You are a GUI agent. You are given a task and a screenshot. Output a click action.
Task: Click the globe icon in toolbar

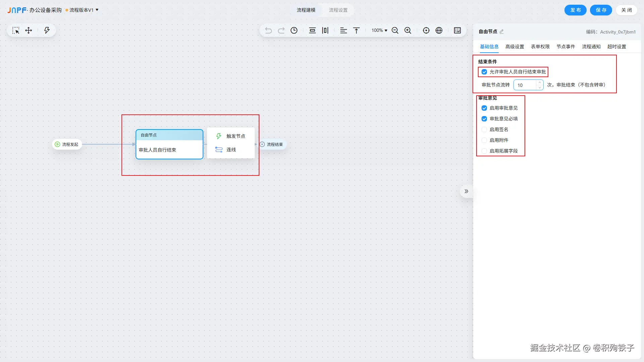(439, 31)
